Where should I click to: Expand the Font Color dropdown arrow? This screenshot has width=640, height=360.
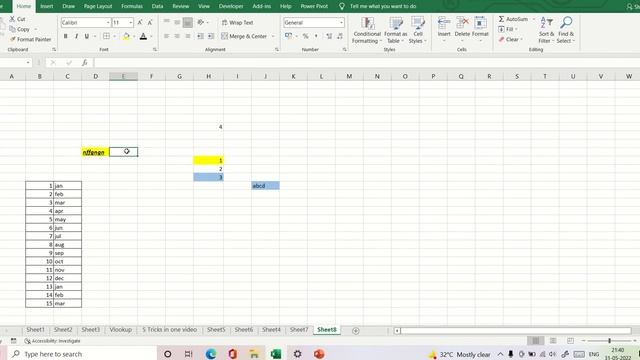click(x=151, y=37)
